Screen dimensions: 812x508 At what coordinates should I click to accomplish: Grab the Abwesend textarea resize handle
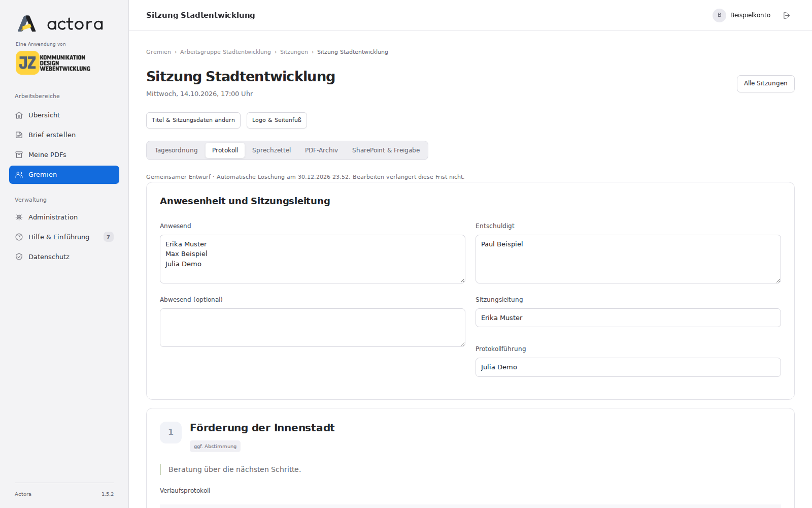[462, 344]
